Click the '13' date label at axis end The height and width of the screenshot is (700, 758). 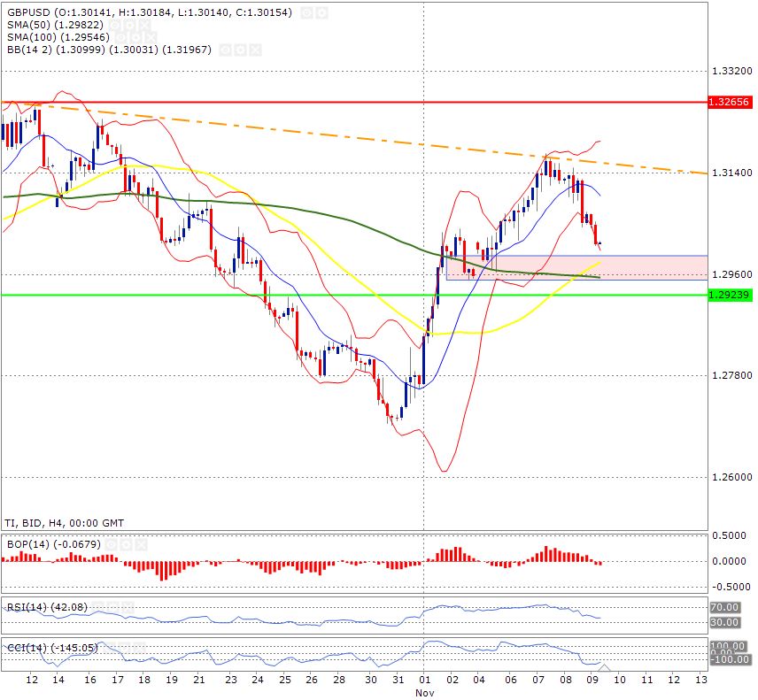tap(701, 680)
